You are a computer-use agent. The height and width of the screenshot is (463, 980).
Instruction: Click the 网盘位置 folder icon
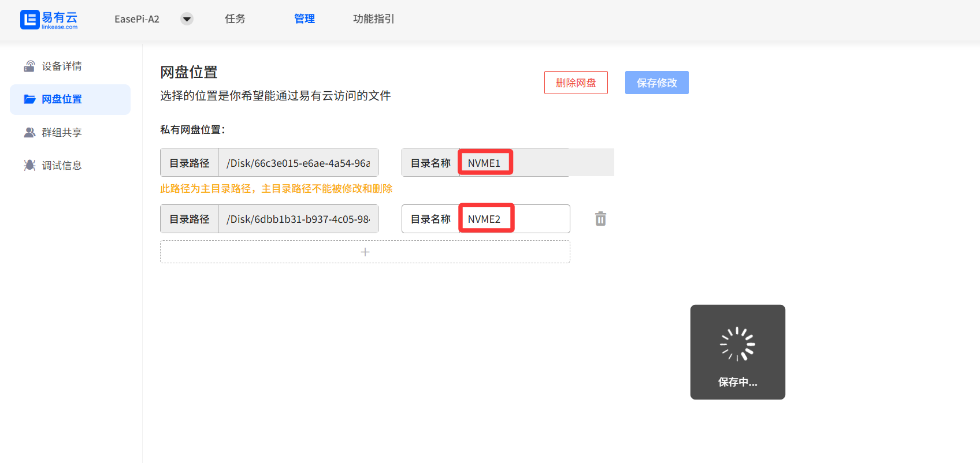29,99
